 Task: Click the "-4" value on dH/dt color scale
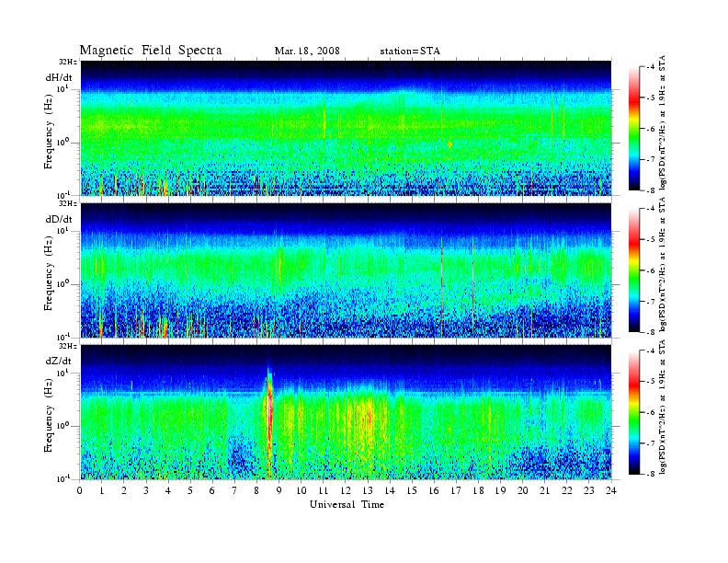652,67
